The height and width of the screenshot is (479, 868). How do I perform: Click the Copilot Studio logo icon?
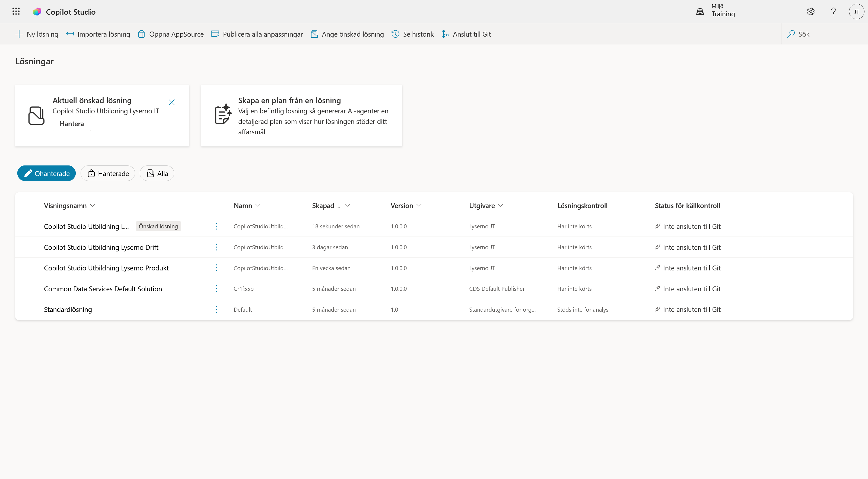tap(37, 12)
